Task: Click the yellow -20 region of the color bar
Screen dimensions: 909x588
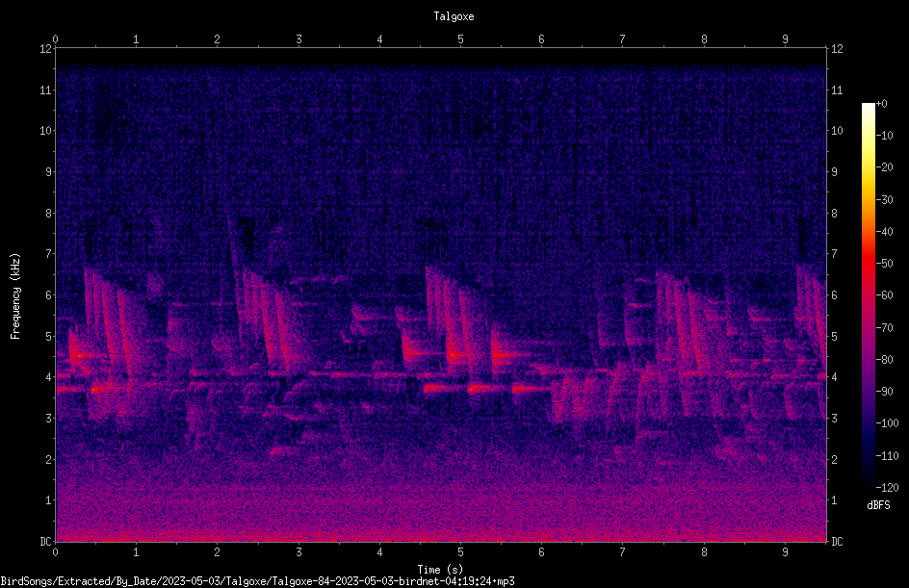Action: pos(868,167)
